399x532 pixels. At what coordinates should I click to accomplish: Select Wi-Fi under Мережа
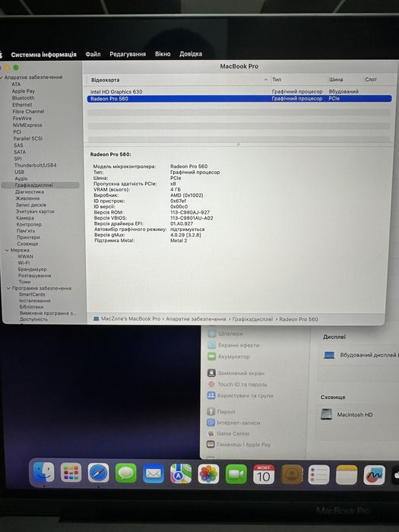coord(24,263)
